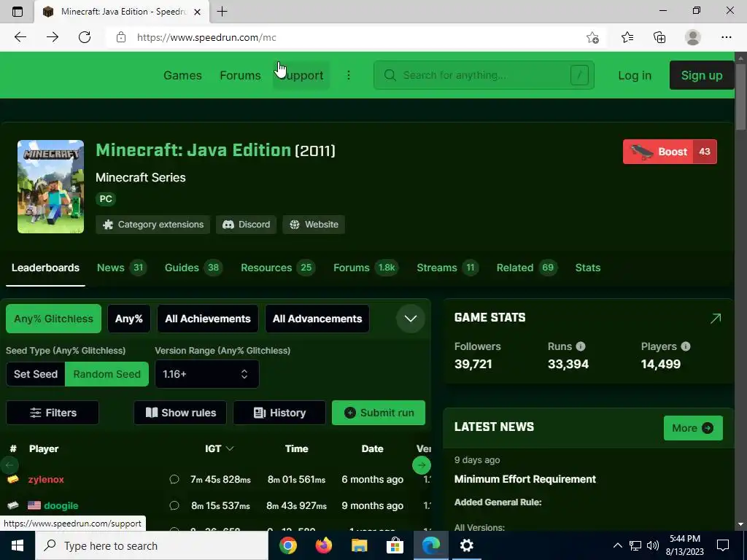Open the 1.16+ version range dropdown
The width and height of the screenshot is (747, 560).
(206, 374)
